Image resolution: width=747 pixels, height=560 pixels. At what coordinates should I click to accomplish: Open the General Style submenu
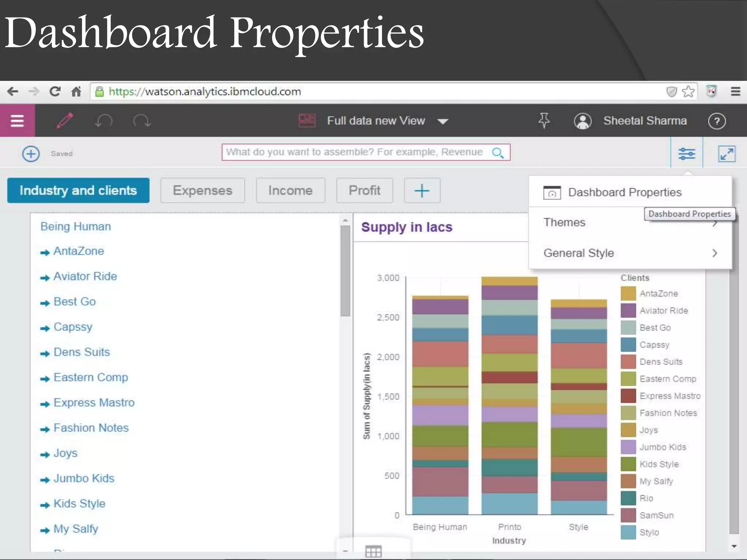tap(630, 253)
